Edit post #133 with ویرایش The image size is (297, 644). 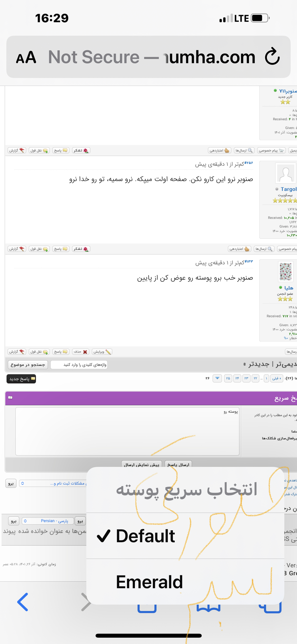click(102, 352)
